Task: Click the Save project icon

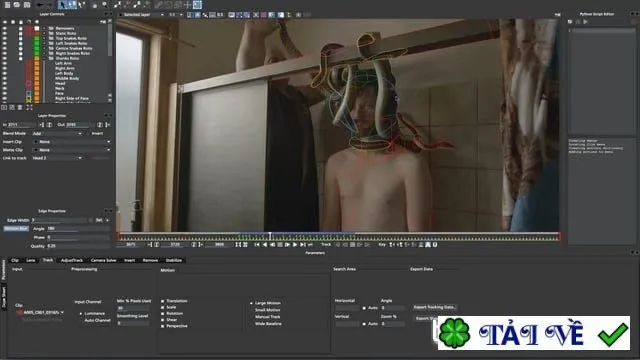Action: pyautogui.click(x=27, y=5)
